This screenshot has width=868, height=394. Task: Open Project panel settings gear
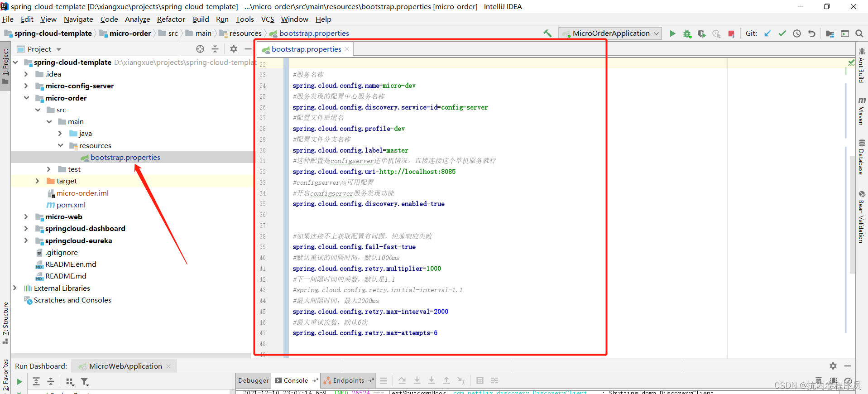coord(233,49)
